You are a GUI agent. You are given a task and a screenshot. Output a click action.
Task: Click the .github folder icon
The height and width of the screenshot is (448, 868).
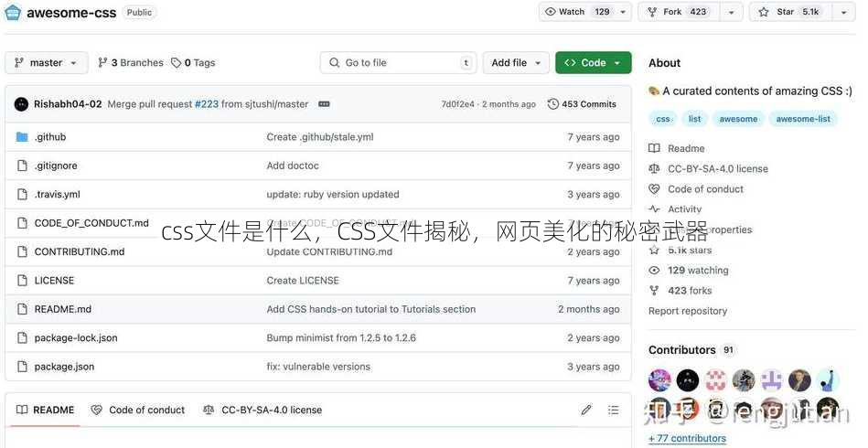(22, 137)
